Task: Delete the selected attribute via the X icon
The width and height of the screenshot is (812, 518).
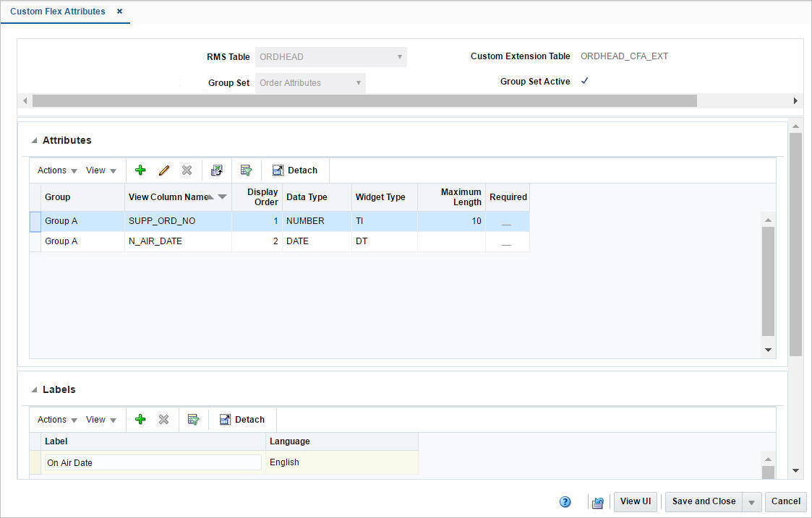Action: 187,170
